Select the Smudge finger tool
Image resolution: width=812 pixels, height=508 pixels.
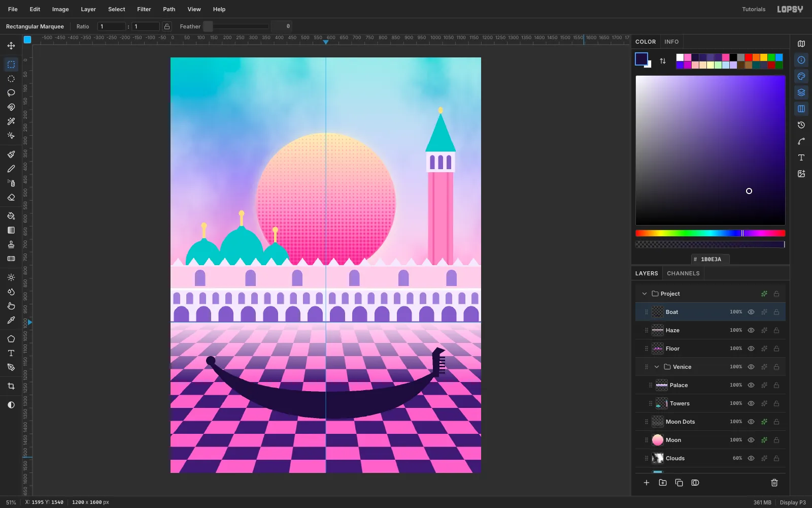point(11,306)
